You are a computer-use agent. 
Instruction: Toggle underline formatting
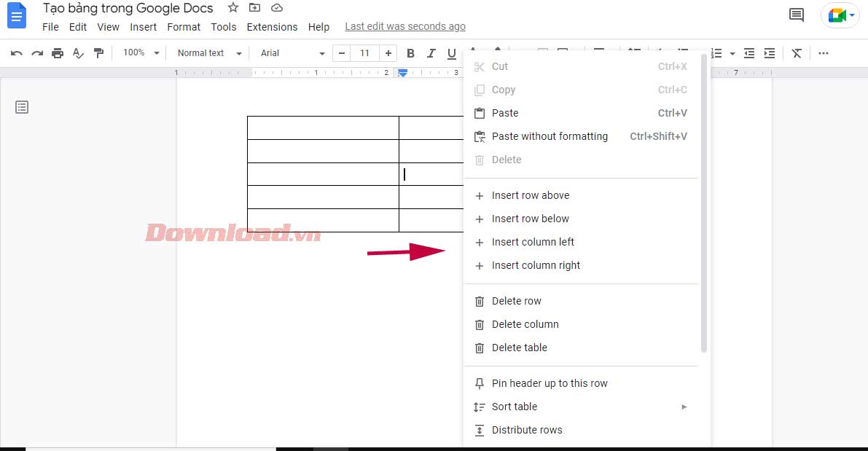coord(451,52)
